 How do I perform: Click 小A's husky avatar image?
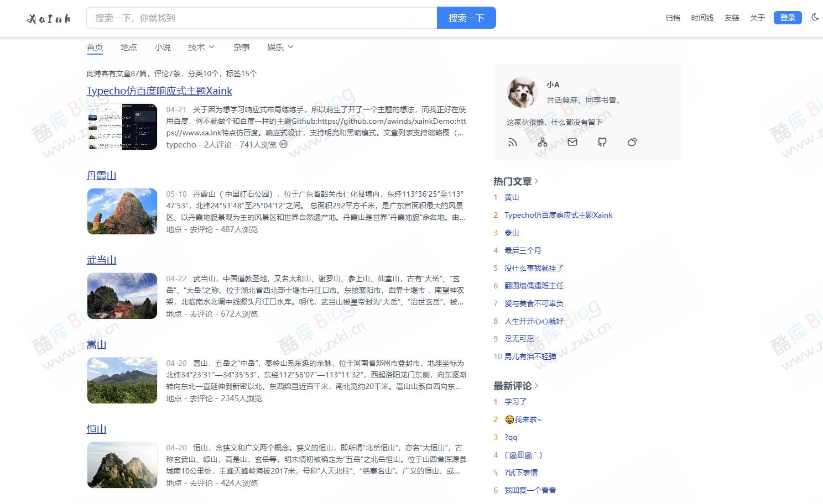tap(521, 92)
